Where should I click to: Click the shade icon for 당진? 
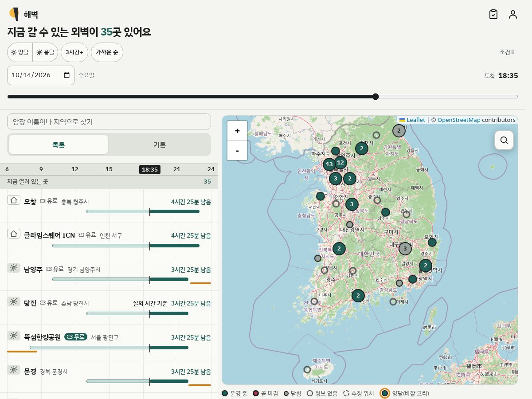click(x=14, y=301)
